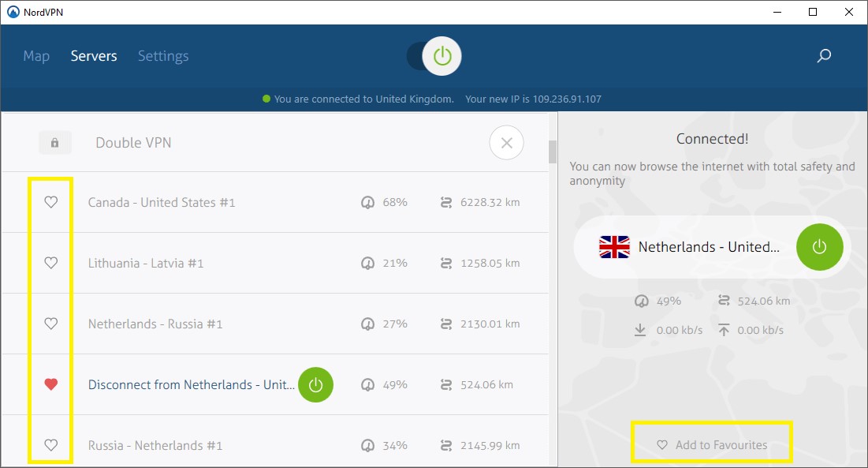Viewport: 868px width, 468px height.
Task: Click the load gauge icon beside 68%
Action: tap(367, 203)
